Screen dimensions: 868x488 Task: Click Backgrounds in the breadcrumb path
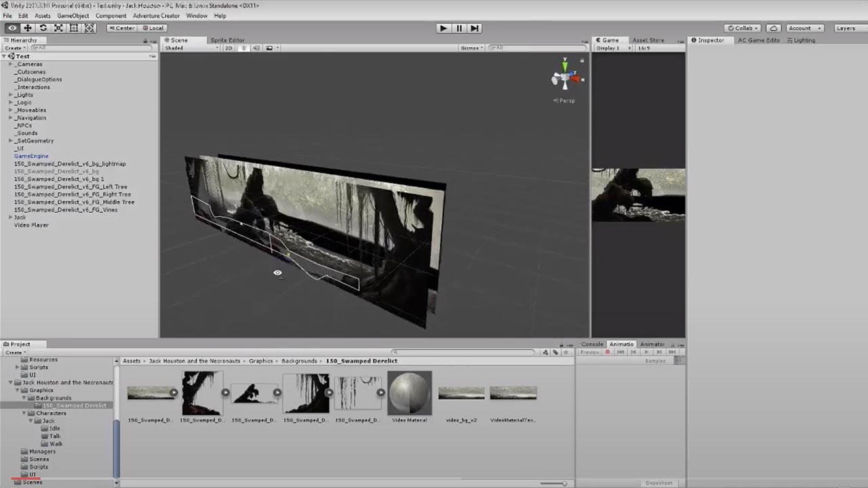299,361
